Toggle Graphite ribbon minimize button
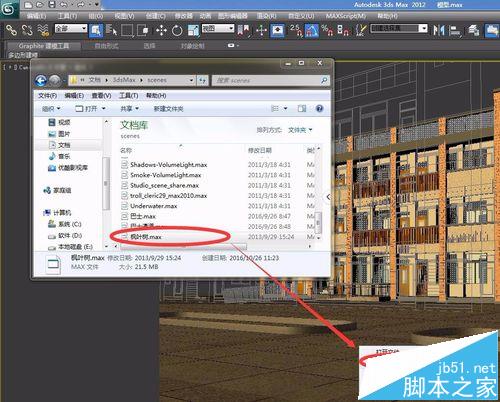This screenshot has width=500, height=402. pyautogui.click(x=231, y=45)
